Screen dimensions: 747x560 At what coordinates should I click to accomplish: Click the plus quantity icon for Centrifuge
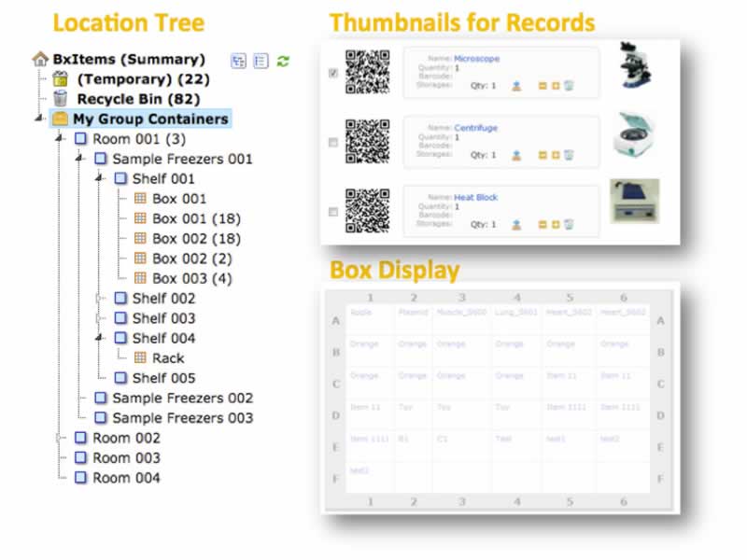(x=556, y=155)
